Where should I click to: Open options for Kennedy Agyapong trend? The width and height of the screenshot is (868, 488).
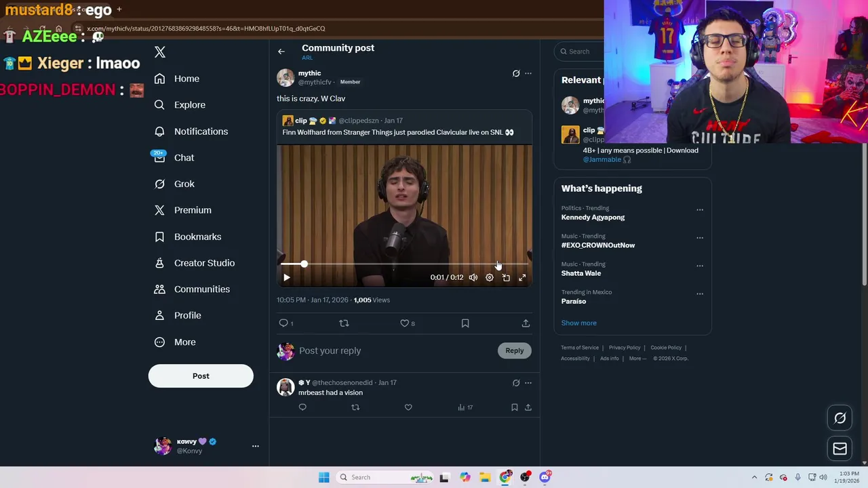pyautogui.click(x=700, y=210)
